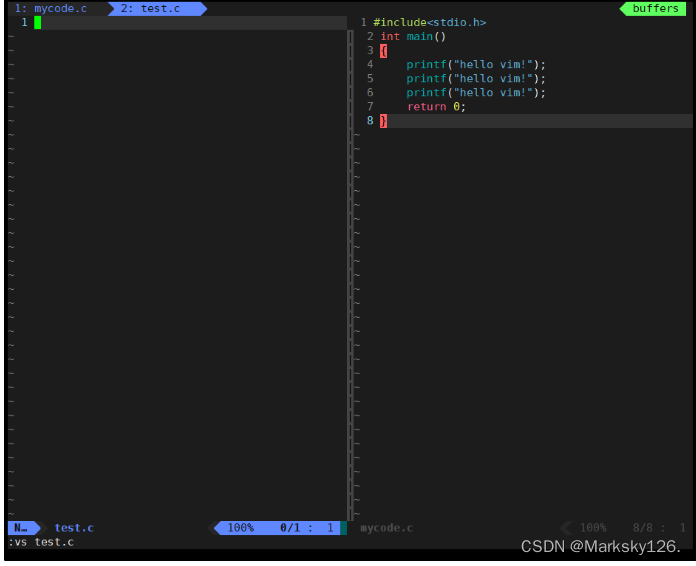
Task: Click the printf statement on line 6
Action: [476, 93]
